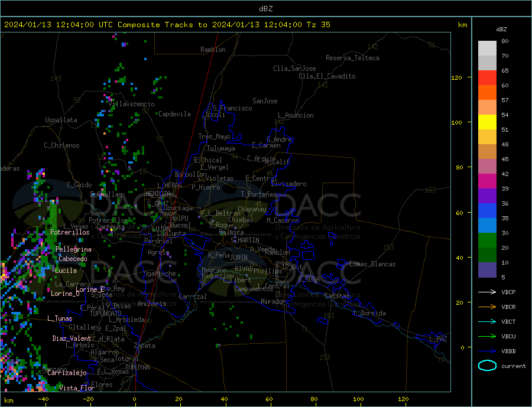
Task: Click the MENDOZA city label
Action: point(158,193)
